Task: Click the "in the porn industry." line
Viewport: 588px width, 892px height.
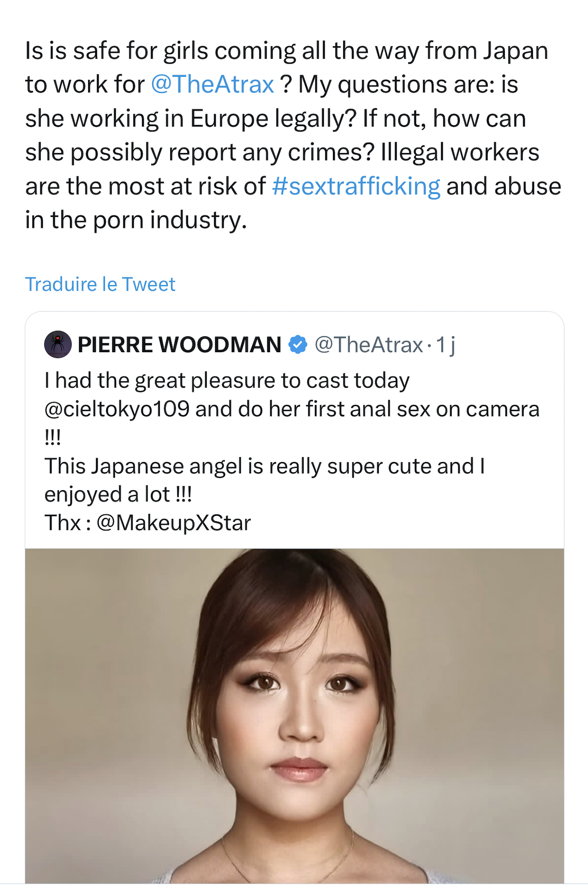Action: (136, 220)
